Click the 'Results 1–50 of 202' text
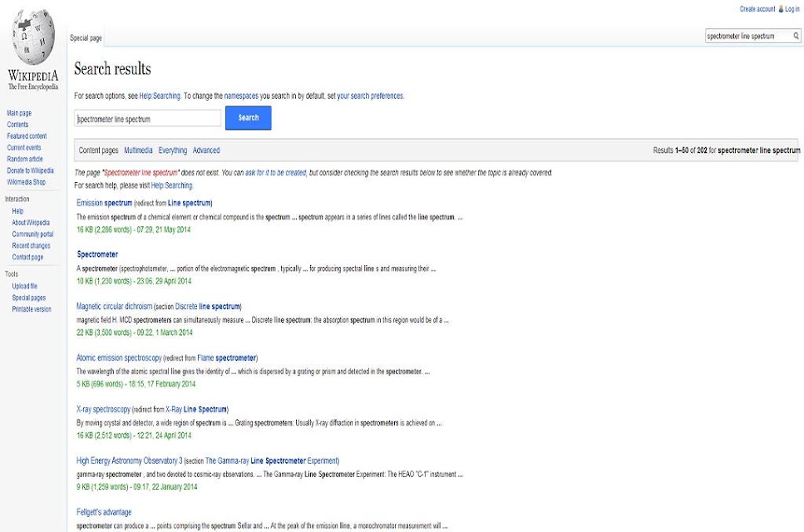The width and height of the screenshot is (804, 532). coord(680,150)
